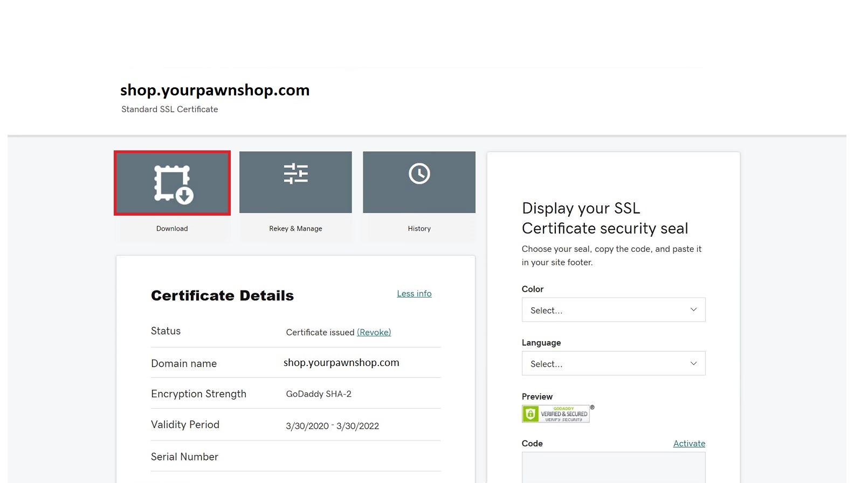Click the Validity Period row label
The height and width of the screenshot is (483, 868).
185,425
